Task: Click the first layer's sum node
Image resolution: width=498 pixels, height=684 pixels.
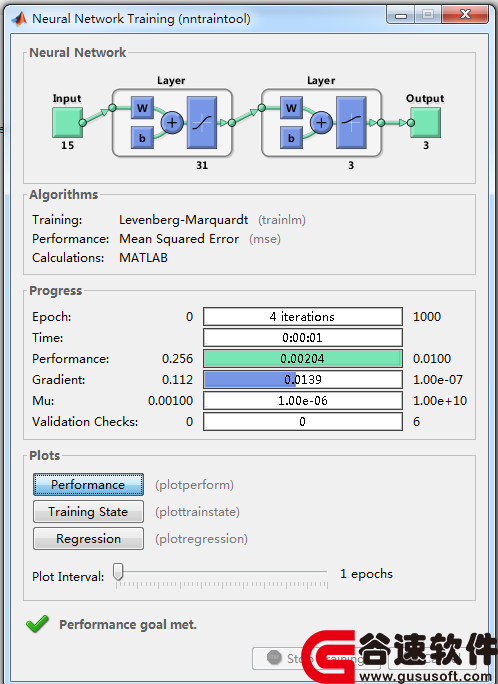Action: [x=172, y=123]
